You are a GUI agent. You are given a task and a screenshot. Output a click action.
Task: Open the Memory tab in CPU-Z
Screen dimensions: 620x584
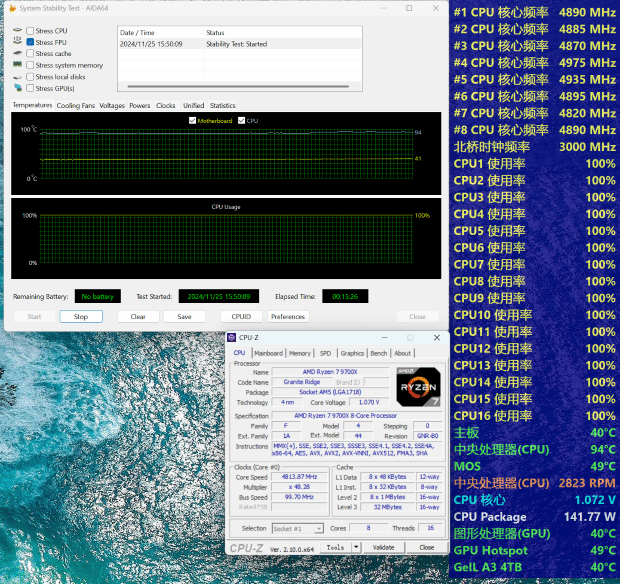300,353
